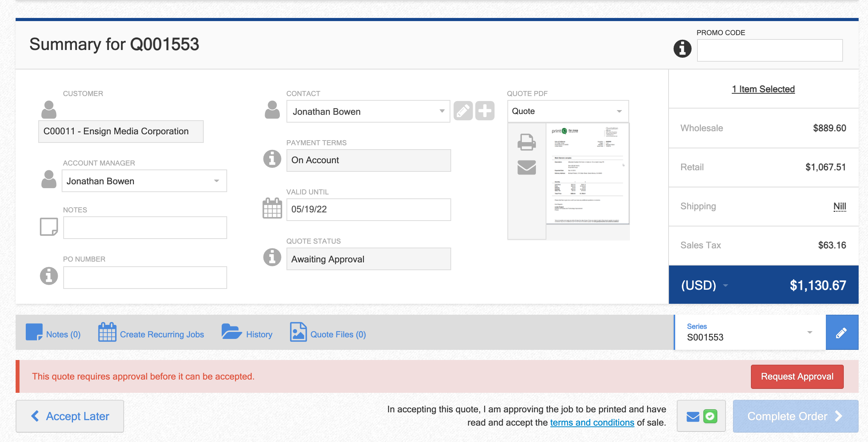
Task: Expand the Quote PDF type dropdown
Action: [567, 111]
